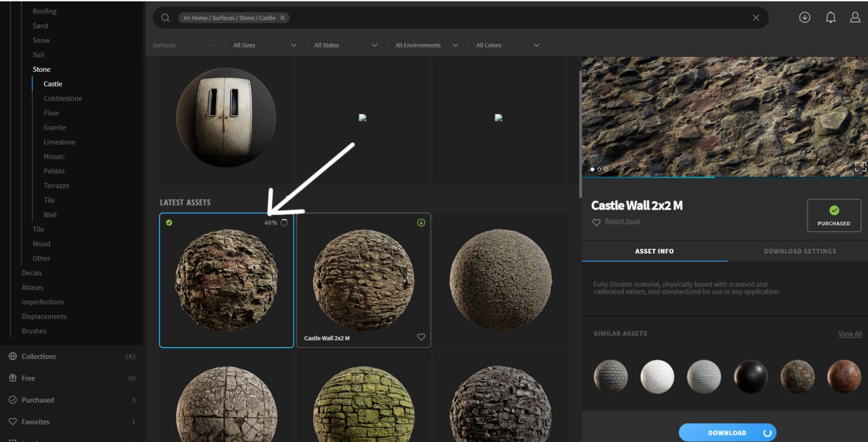This screenshot has height=442, width=868.
Task: Select the Limestone subcategory
Action: (60, 142)
